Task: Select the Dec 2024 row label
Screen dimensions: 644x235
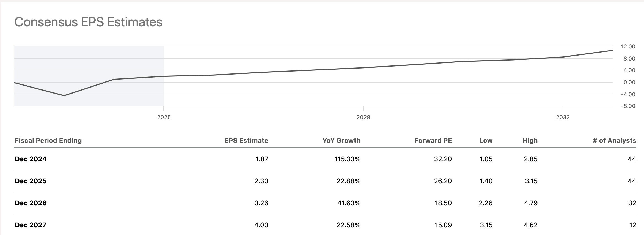Action: coord(31,159)
